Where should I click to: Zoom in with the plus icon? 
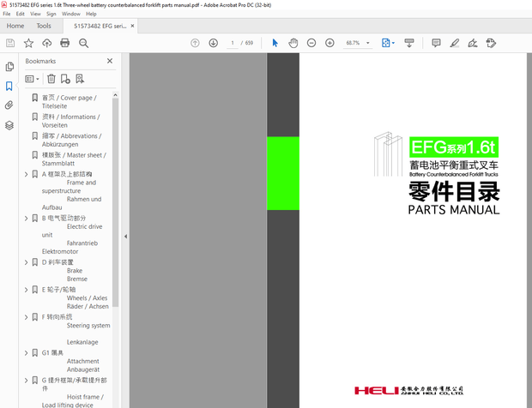pos(329,43)
